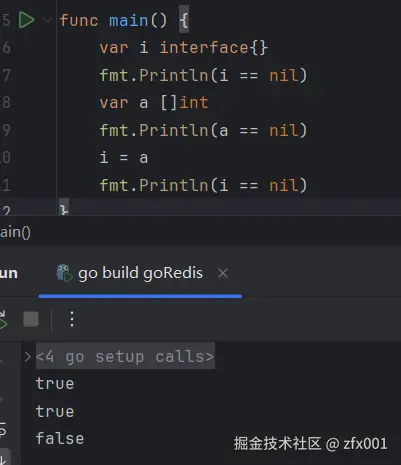Place the cursor on 'var i interface{}' line
Screen dimensions: 401x465
coord(183,47)
